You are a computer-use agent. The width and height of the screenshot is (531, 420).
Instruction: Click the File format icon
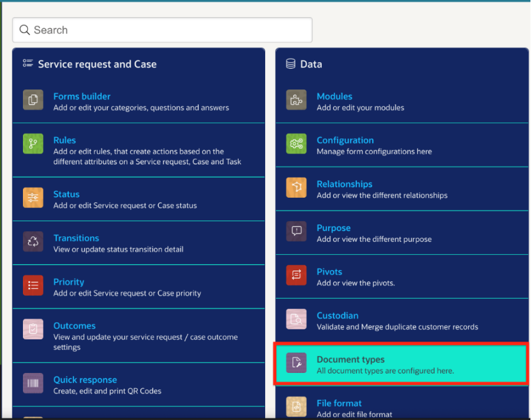tap(296, 406)
